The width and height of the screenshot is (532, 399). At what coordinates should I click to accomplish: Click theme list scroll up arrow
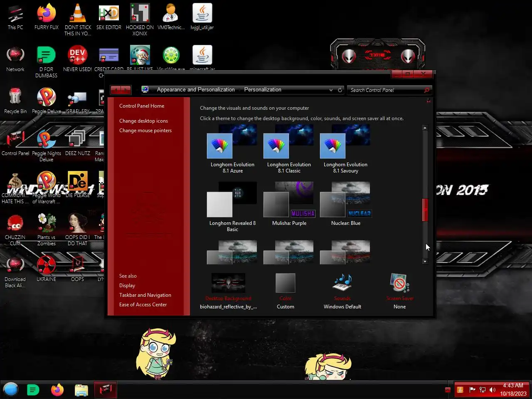pyautogui.click(x=425, y=128)
